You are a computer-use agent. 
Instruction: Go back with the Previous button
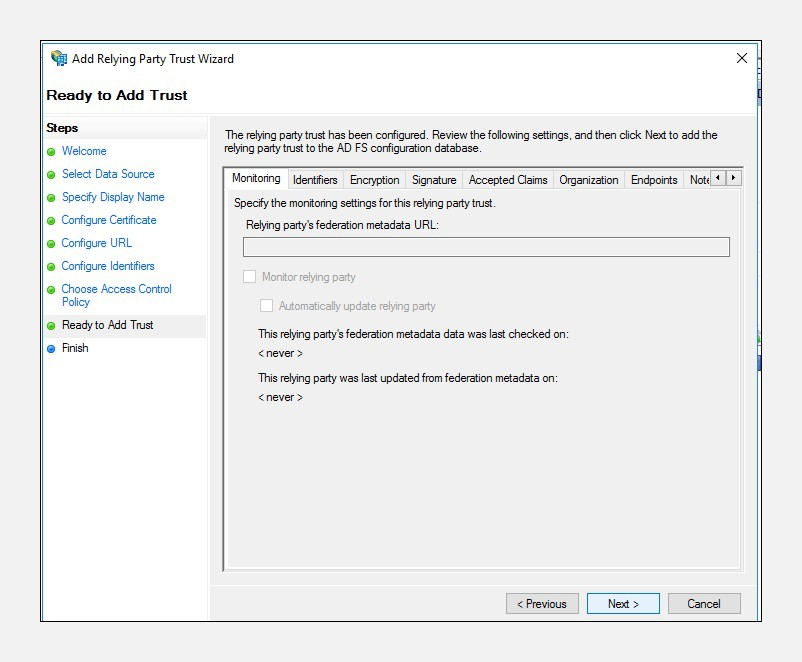tap(542, 604)
